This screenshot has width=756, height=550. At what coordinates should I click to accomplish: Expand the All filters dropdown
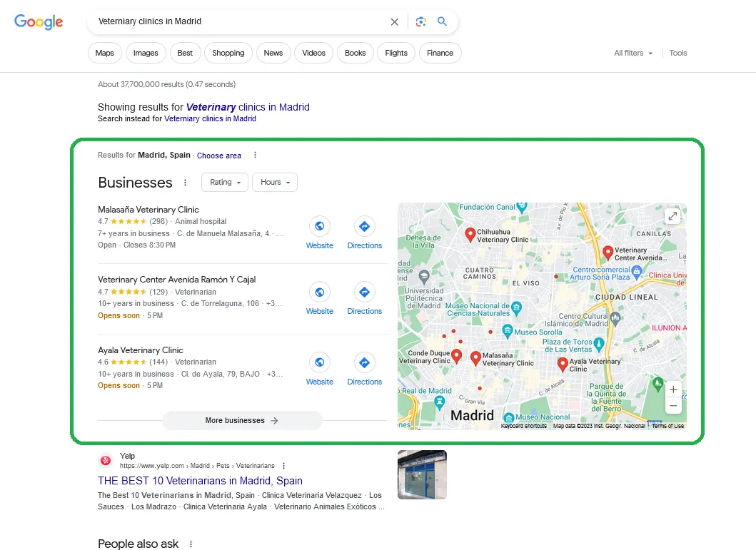633,53
